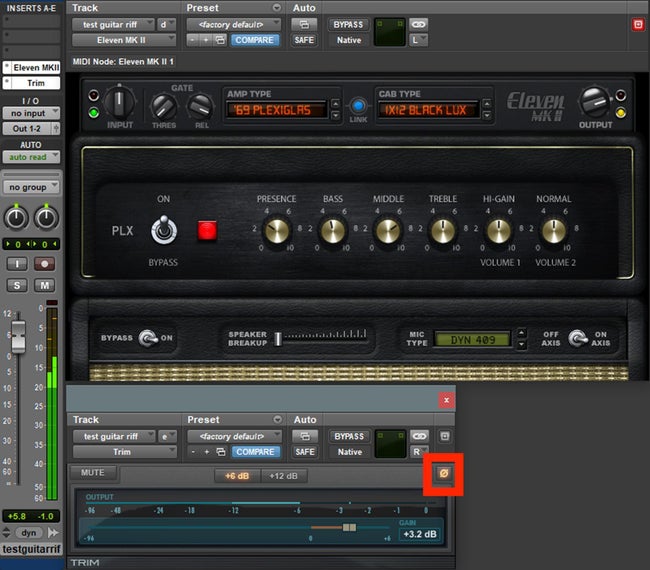Click Eleven next preset plus button

pos(206,40)
